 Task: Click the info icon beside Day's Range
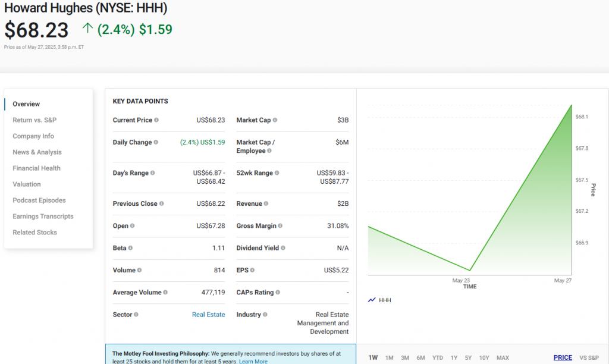point(153,173)
